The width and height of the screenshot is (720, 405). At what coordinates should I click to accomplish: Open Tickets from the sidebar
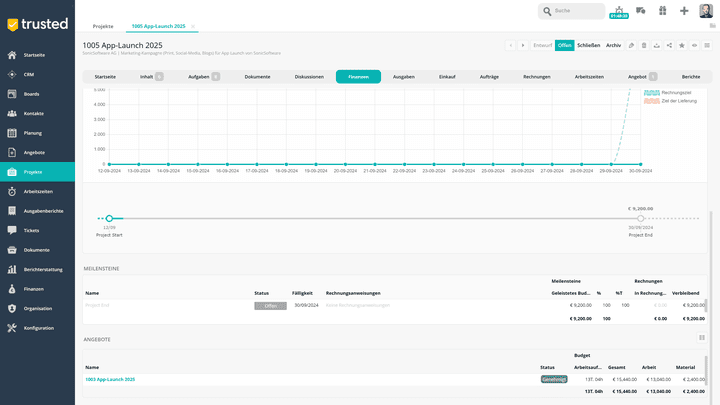click(31, 230)
